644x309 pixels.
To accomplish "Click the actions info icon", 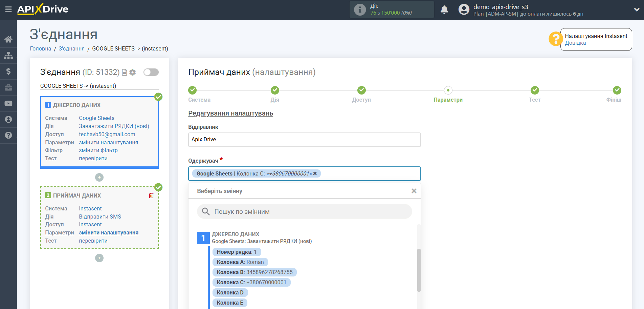I will coord(360,9).
